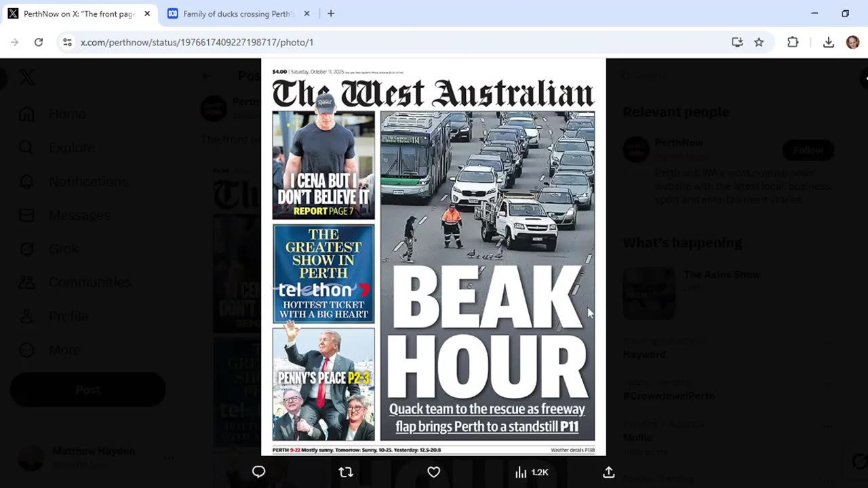
Task: Open more options for Hayward trend
Action: pyautogui.click(x=828, y=343)
